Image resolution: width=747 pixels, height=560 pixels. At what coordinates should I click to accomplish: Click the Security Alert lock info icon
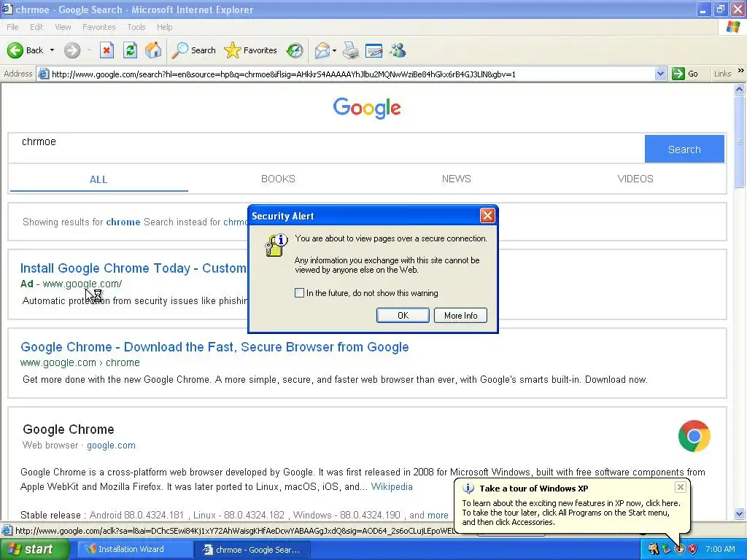(x=276, y=245)
